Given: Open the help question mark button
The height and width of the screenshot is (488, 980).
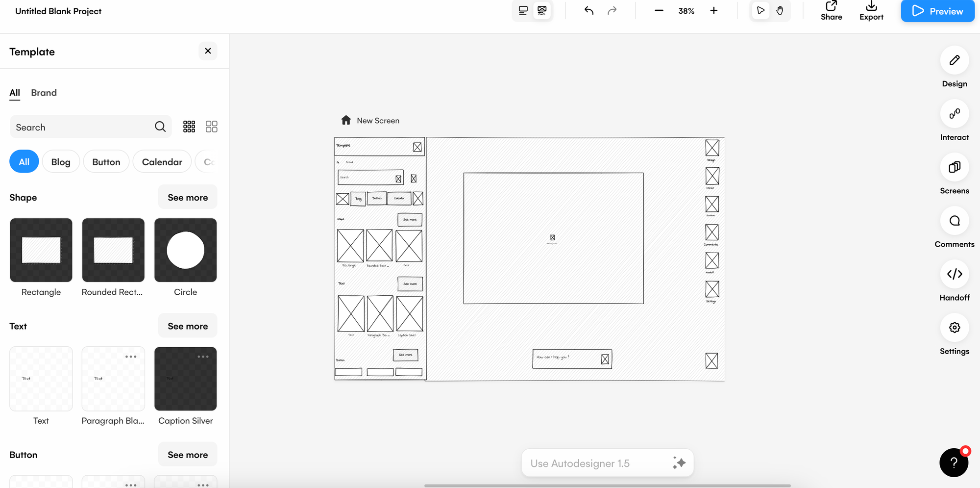Looking at the screenshot, I should 954,462.
